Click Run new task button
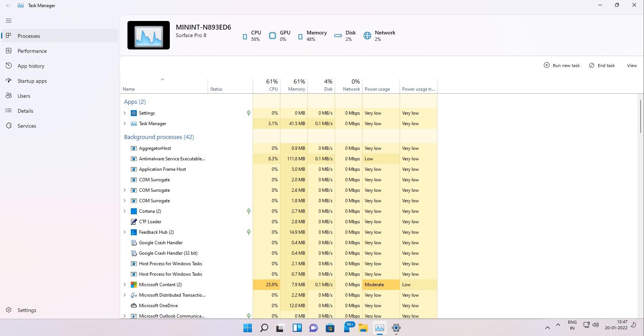 tap(562, 66)
